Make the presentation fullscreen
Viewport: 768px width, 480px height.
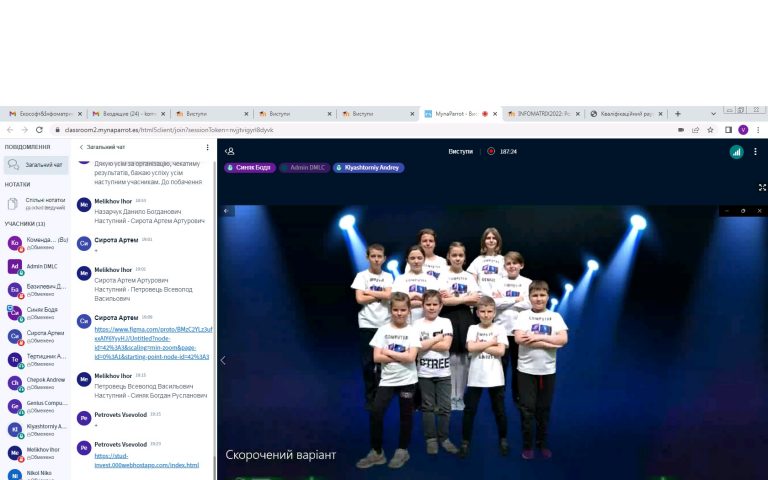tap(762, 187)
